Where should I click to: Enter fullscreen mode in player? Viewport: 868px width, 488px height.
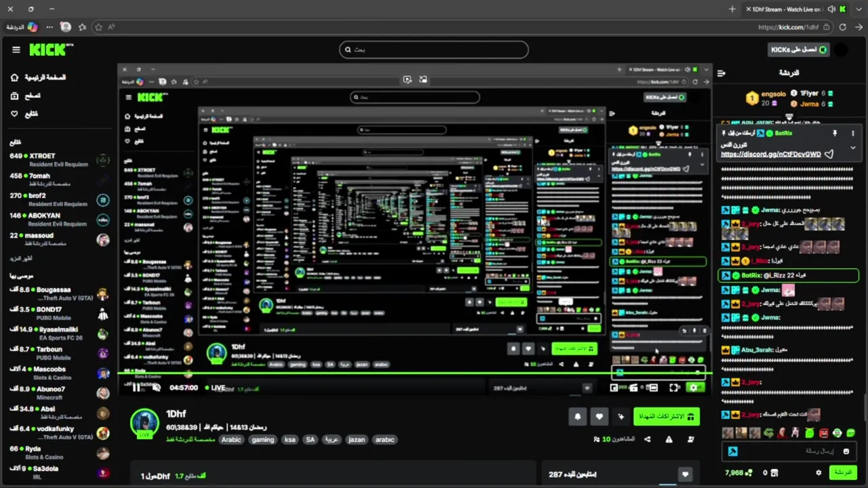[674, 388]
